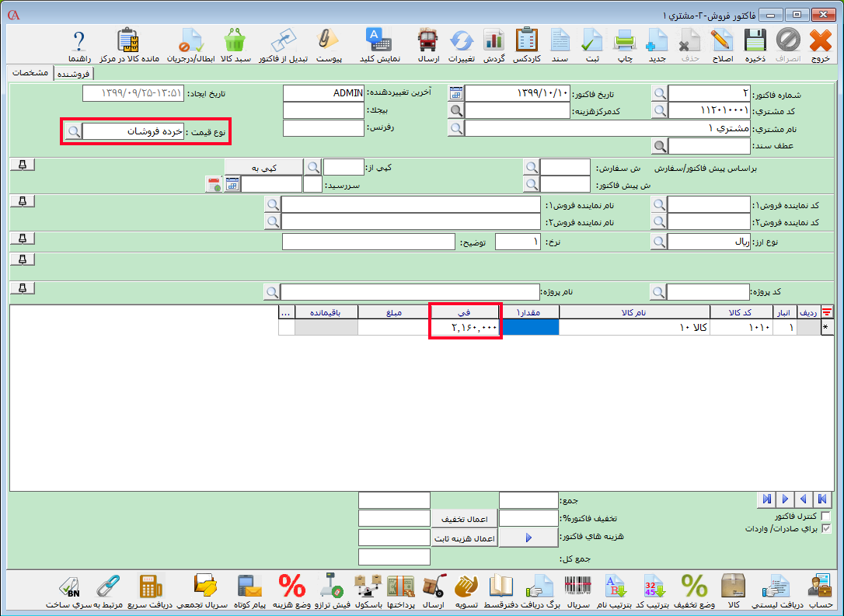Screen dimensions: 844x616
Task: Enable the کنترل فاکتور checkbox
Action: pyautogui.click(x=825, y=517)
